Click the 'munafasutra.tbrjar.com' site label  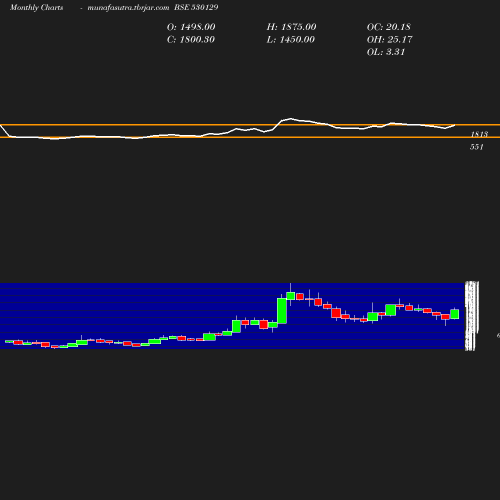coord(128,7)
